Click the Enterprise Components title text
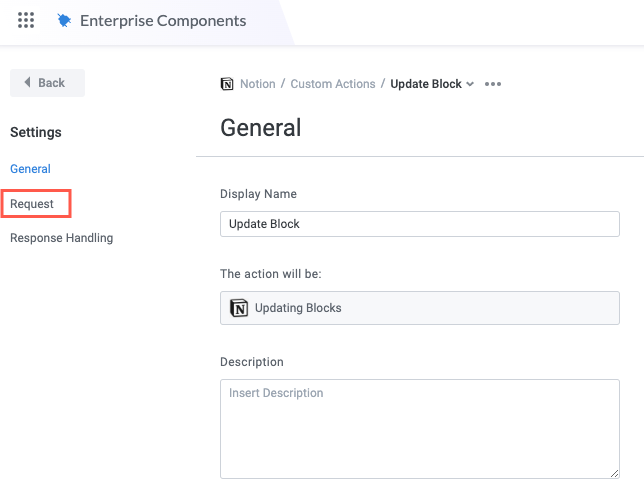Image resolution: width=644 pixels, height=492 pixels. point(162,21)
